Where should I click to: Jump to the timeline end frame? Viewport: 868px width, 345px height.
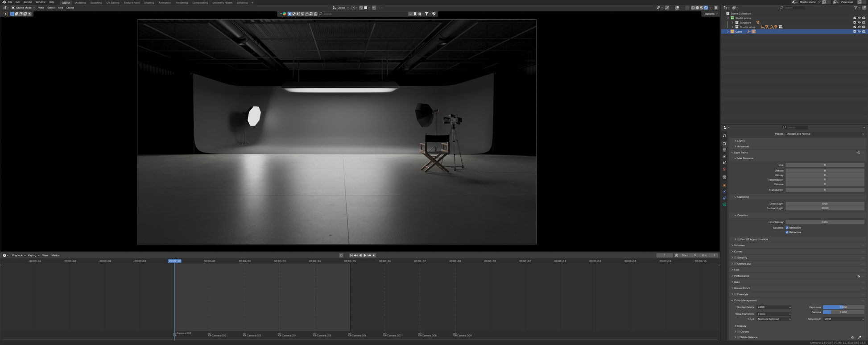[374, 255]
